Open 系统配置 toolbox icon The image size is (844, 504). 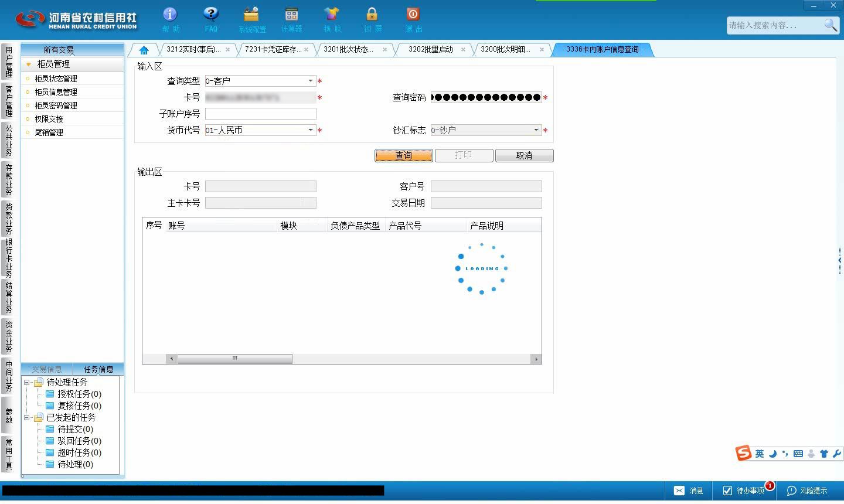coord(251,15)
